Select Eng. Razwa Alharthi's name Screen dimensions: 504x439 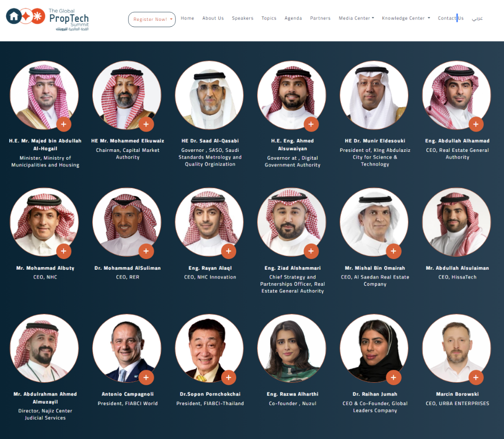pos(293,394)
